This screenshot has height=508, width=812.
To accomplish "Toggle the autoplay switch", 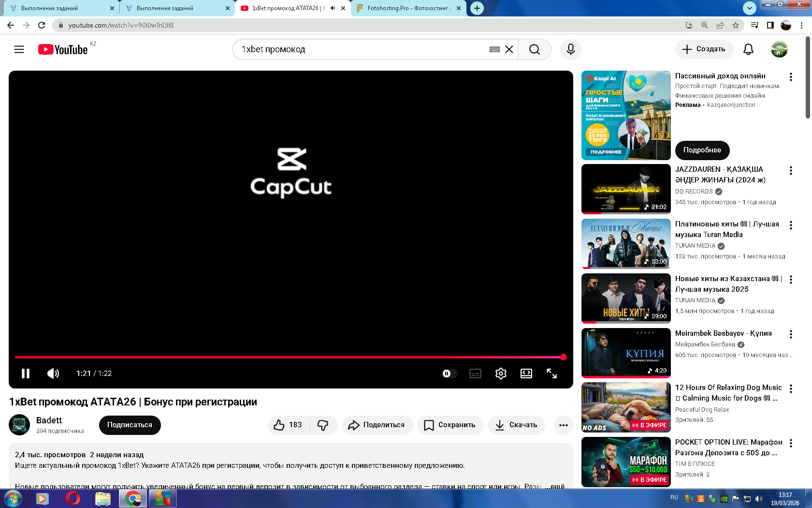I will pos(449,374).
